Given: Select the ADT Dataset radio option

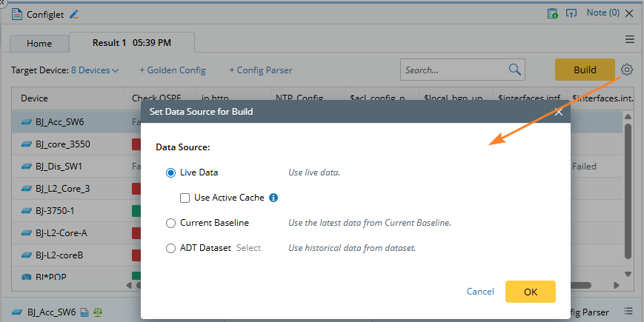Looking at the screenshot, I should coord(171,248).
